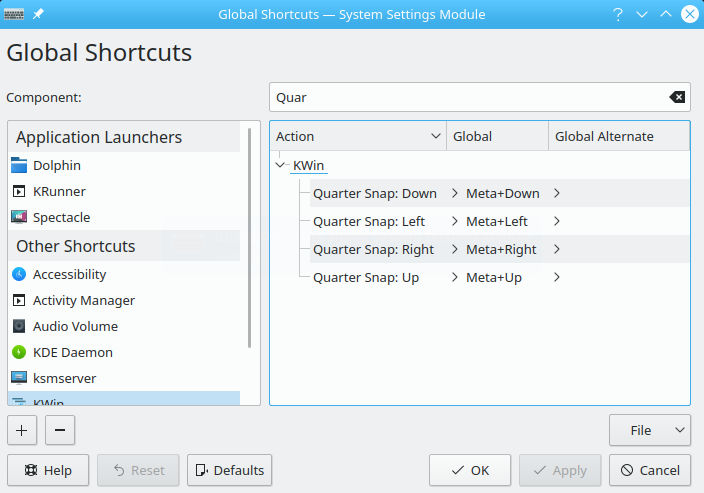Viewport: 704px width, 493px height.
Task: Click the Meta+Up shortcut value
Action: (x=494, y=277)
